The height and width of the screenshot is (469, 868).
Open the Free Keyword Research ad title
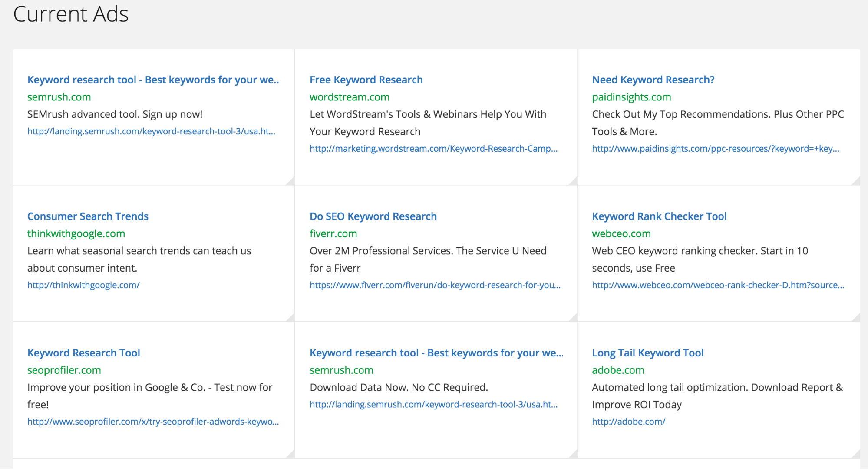[366, 80]
